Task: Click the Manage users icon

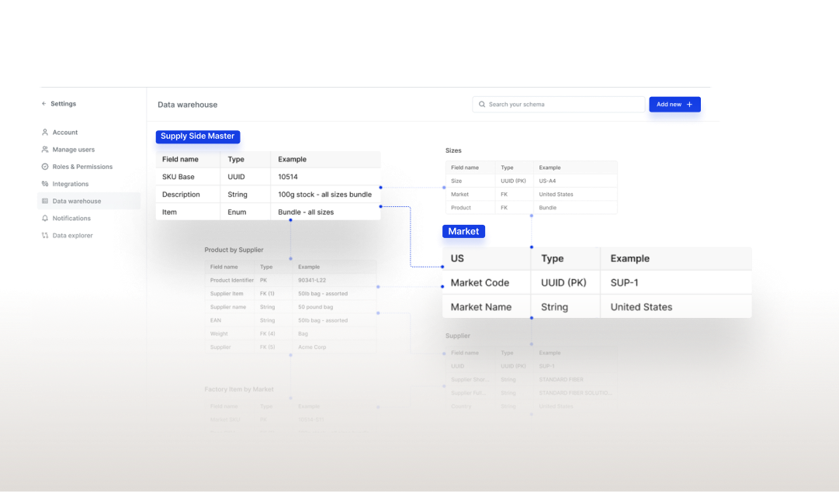Action: coord(45,150)
